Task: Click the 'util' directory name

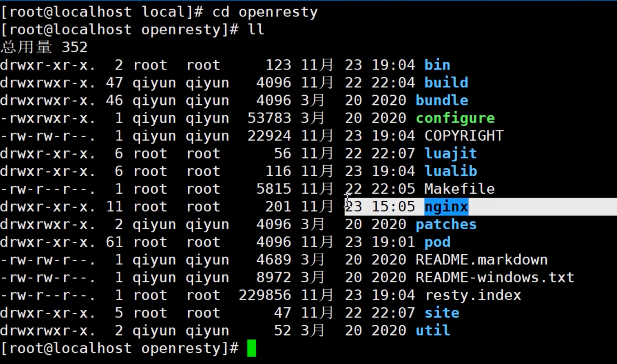Action: pos(433,331)
